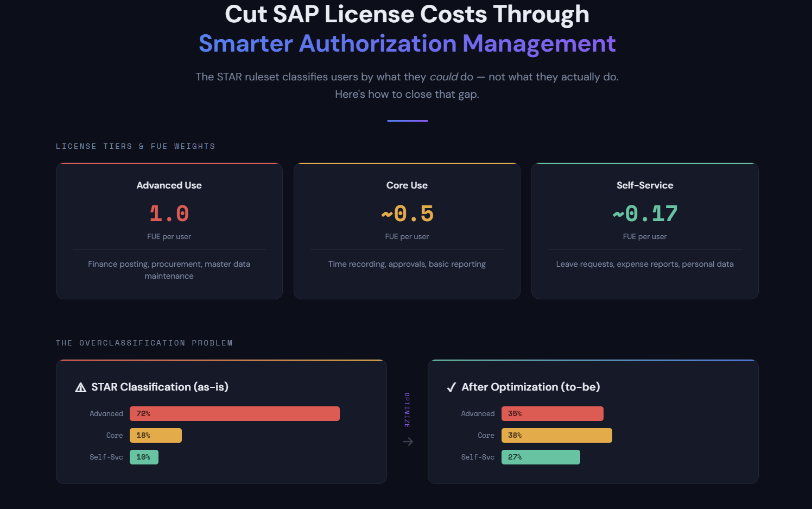Click the 'could' italic word in the subtitle
The width and height of the screenshot is (812, 509).
tap(444, 77)
